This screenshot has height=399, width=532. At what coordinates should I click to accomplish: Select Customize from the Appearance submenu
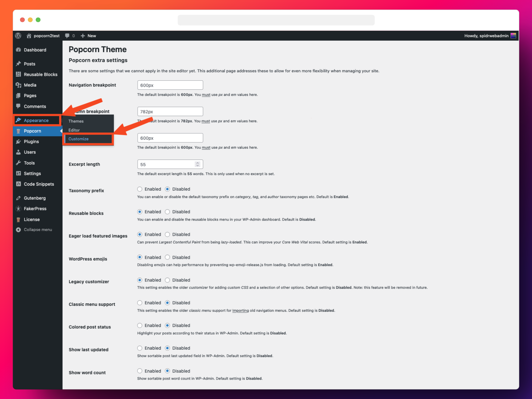pos(78,139)
